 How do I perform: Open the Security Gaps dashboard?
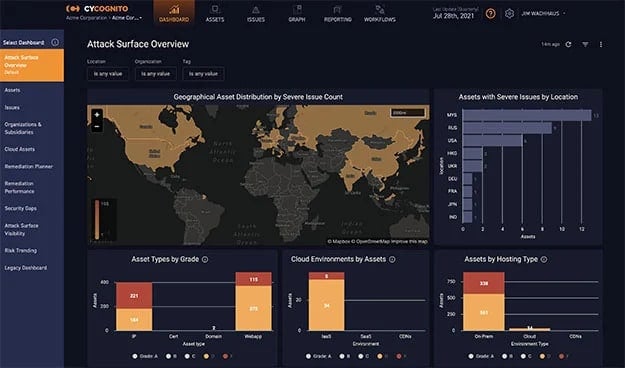pos(20,208)
